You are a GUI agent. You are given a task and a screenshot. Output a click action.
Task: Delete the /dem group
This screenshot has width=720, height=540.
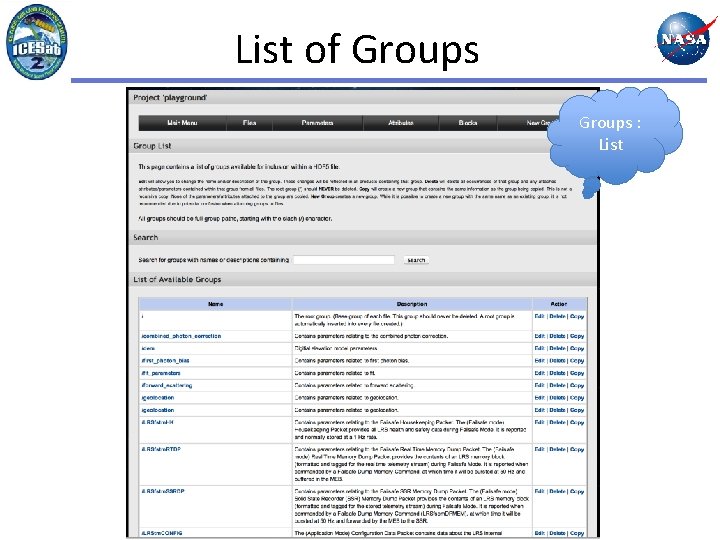tap(557, 349)
